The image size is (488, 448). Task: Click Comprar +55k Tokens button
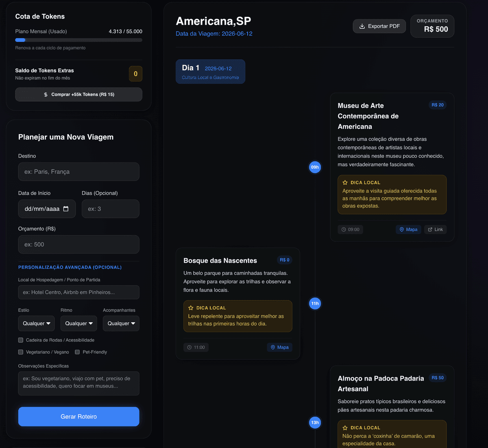(x=79, y=94)
